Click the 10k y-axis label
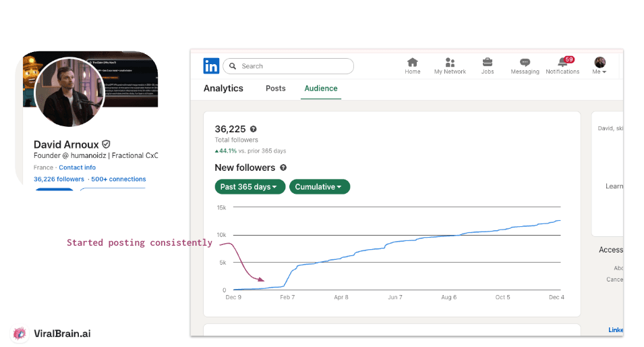 coord(221,235)
